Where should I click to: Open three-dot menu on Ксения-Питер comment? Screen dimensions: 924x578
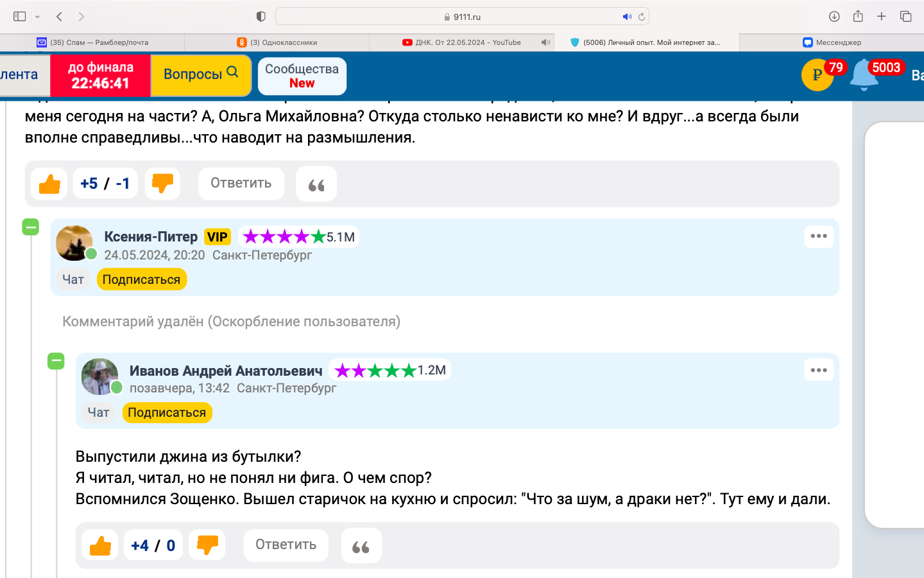(819, 236)
